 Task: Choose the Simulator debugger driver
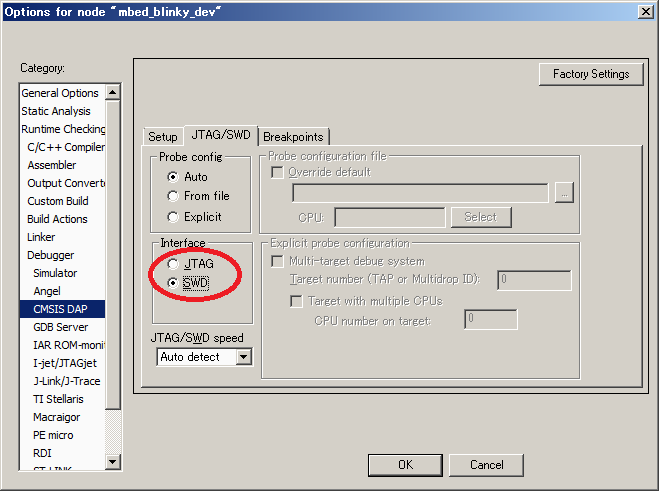coord(55,273)
